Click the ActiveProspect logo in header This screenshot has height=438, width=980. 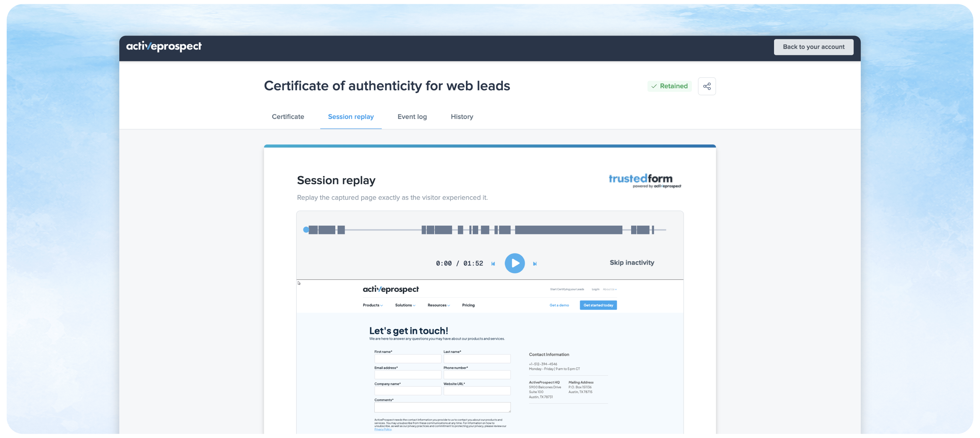(x=164, y=46)
